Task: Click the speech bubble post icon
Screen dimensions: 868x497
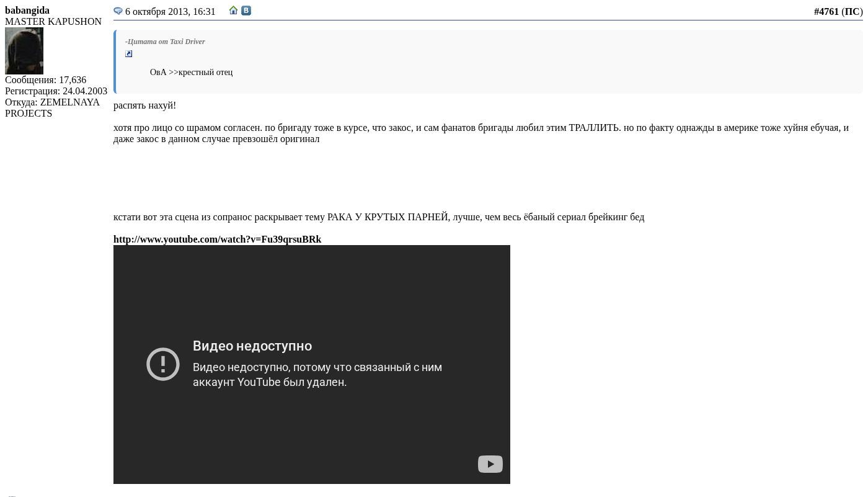Action: click(x=118, y=11)
